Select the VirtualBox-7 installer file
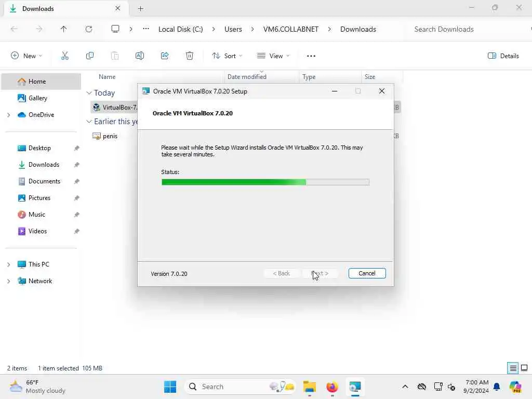 tap(114, 108)
